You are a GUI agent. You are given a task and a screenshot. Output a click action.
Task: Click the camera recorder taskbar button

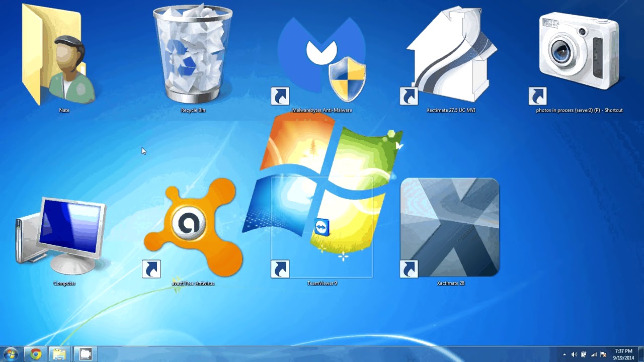[x=86, y=354]
